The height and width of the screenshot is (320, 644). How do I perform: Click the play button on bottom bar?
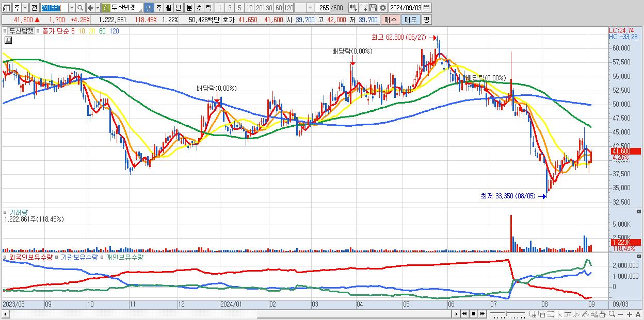click(457, 314)
